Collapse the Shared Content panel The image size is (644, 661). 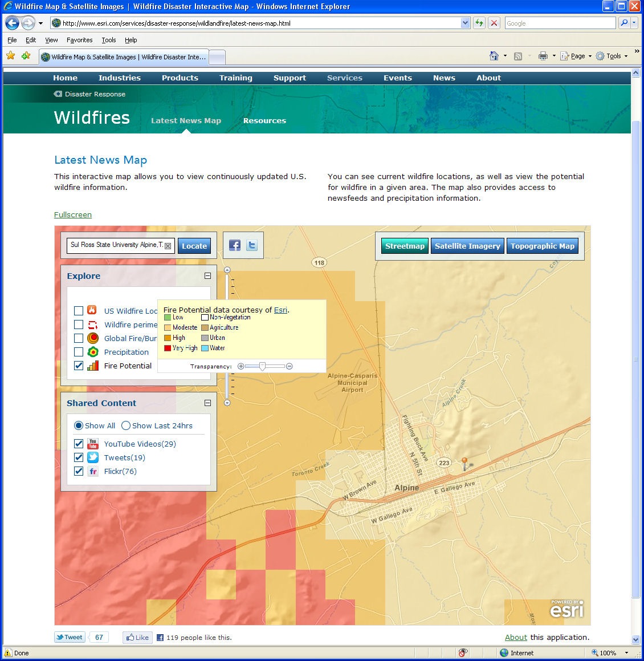point(207,403)
